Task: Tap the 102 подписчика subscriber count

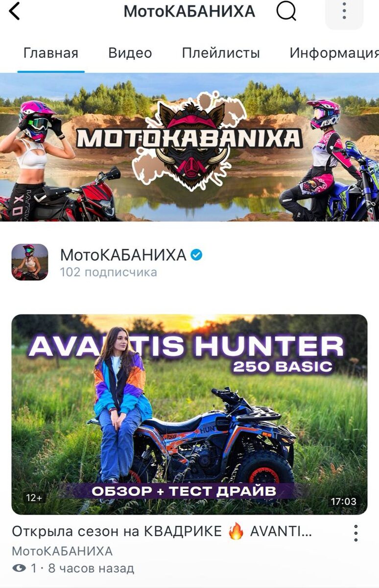Action: tap(108, 272)
